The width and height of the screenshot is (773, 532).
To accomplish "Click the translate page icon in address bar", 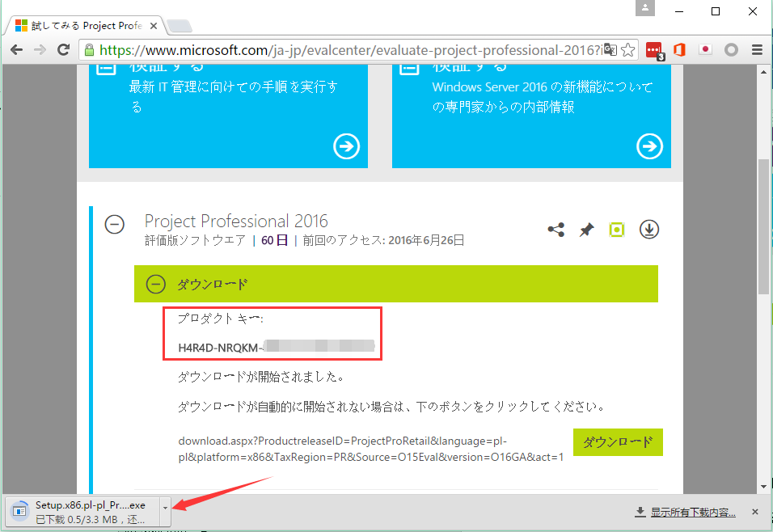I will point(610,50).
